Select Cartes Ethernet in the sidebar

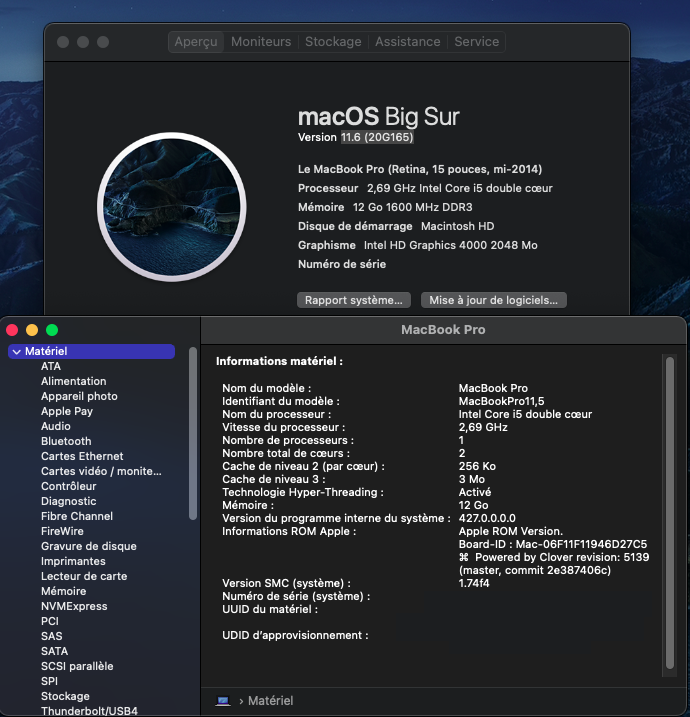point(82,456)
